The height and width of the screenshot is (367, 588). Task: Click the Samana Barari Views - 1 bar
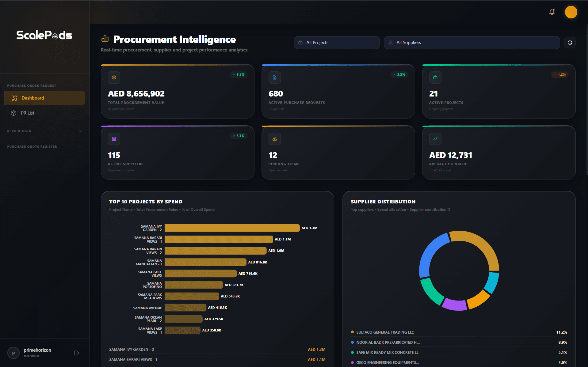click(x=219, y=239)
